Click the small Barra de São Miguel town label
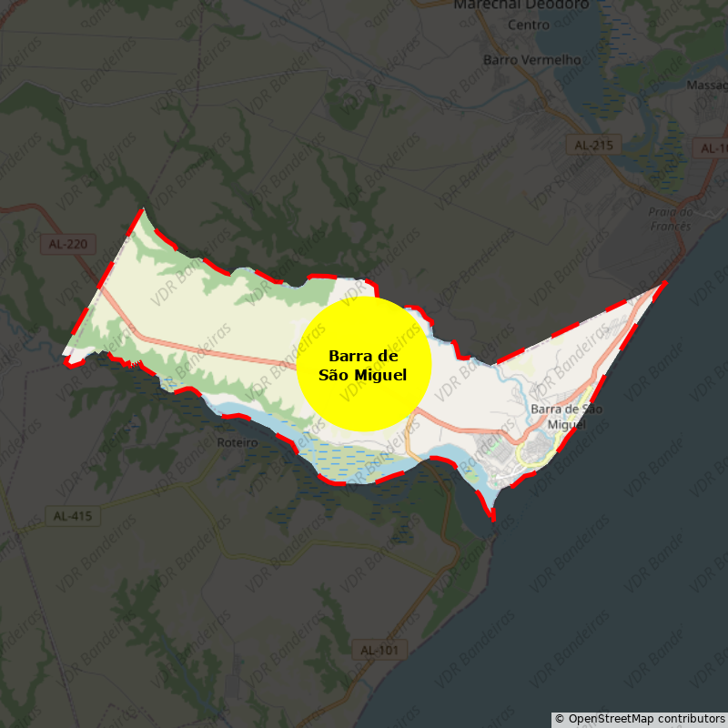The image size is (728, 728). (566, 417)
